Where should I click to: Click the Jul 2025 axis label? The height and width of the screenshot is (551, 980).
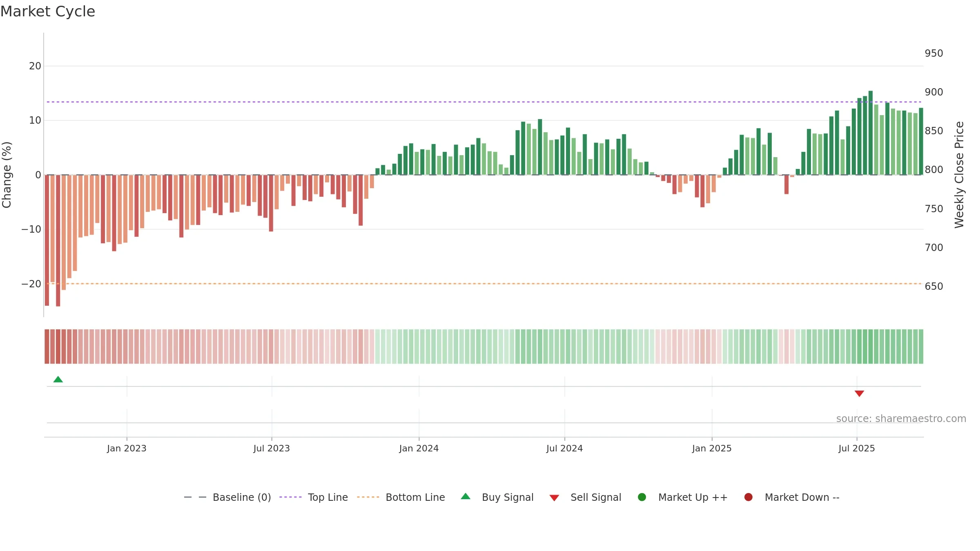pyautogui.click(x=857, y=448)
